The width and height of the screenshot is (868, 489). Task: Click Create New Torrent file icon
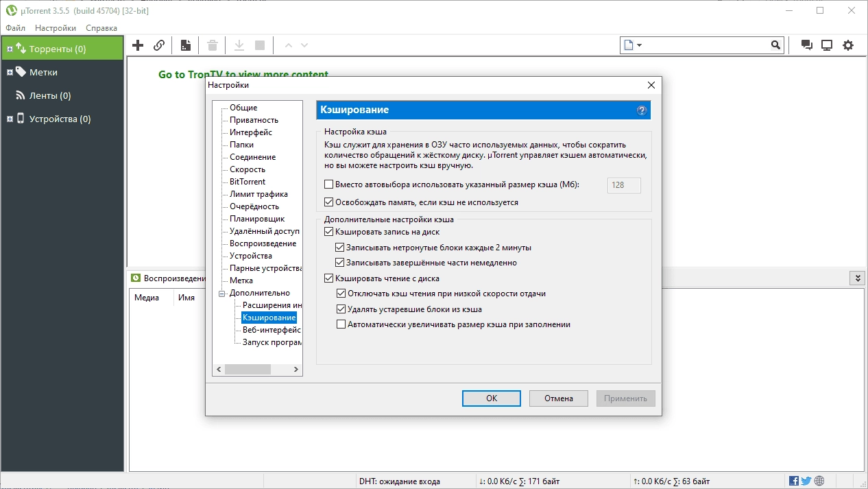[185, 45]
